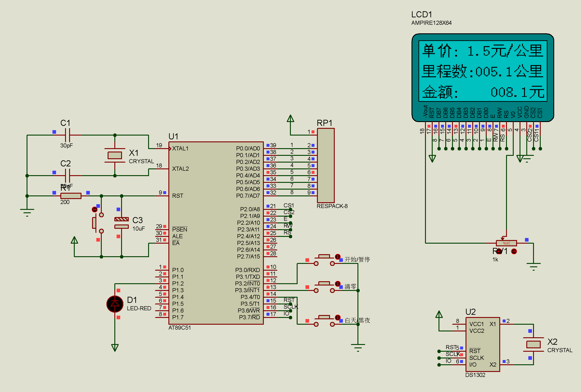Select the R1 200 resistor
The height and width of the screenshot is (392, 581).
[x=71, y=196]
